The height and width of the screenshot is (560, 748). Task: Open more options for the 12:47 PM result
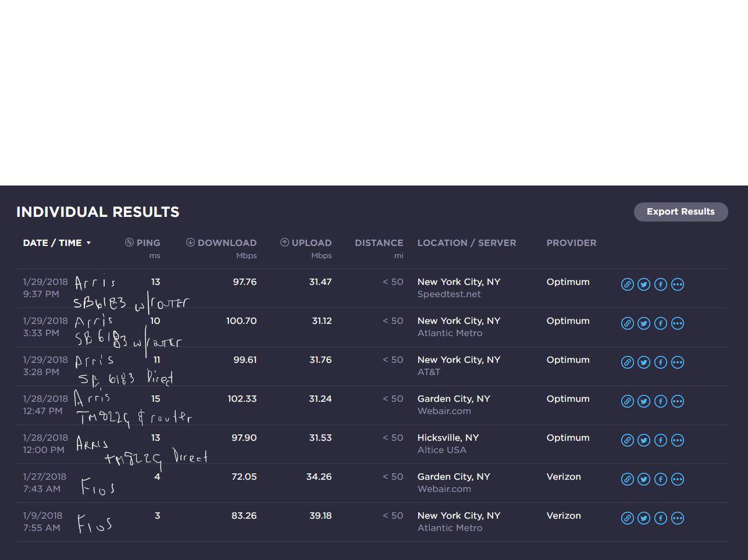(x=678, y=401)
